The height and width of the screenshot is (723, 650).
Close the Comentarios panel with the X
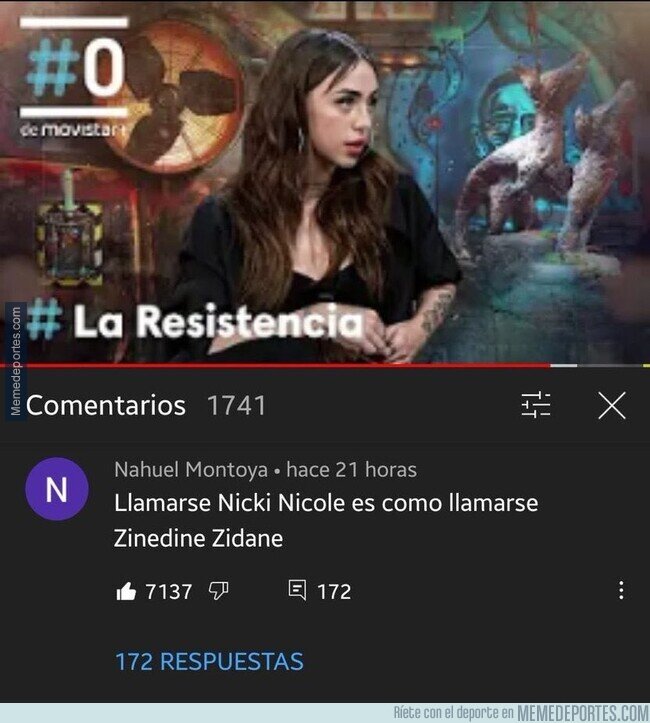click(612, 405)
